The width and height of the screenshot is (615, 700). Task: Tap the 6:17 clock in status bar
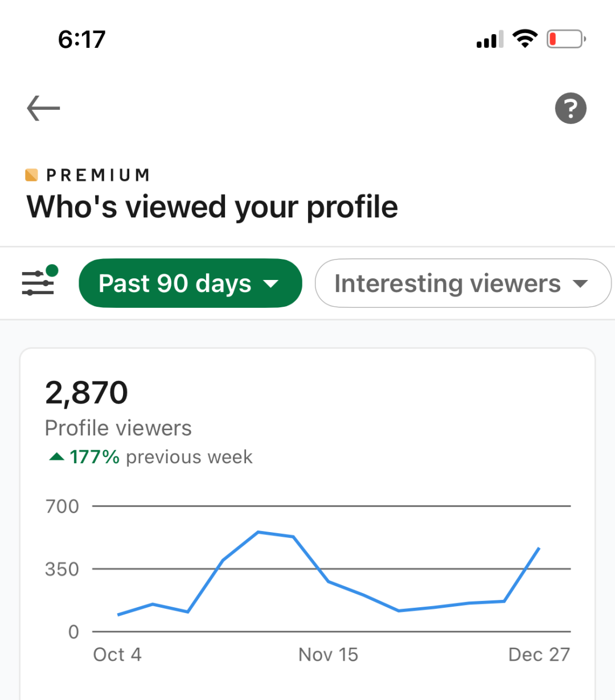coord(82,39)
